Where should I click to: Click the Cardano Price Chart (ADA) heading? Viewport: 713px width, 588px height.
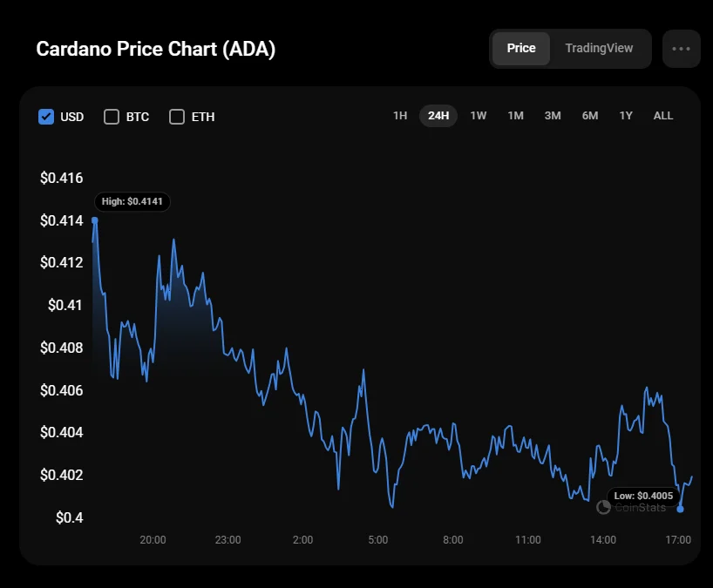pos(156,49)
